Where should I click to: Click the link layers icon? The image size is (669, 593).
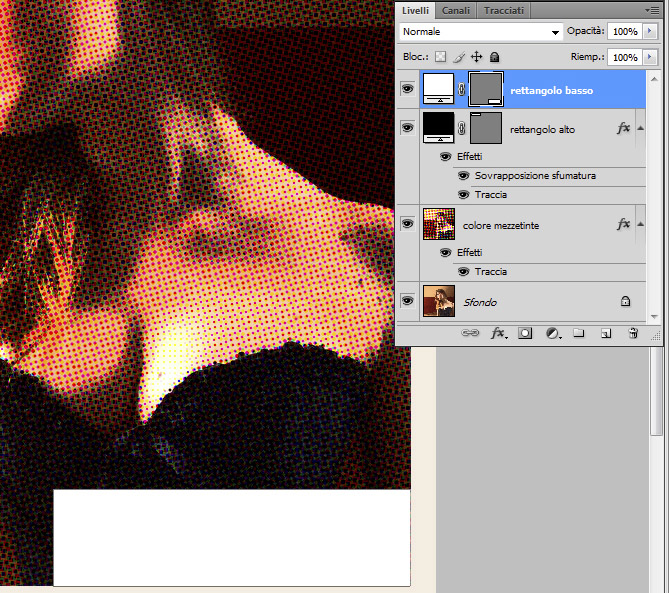(470, 333)
